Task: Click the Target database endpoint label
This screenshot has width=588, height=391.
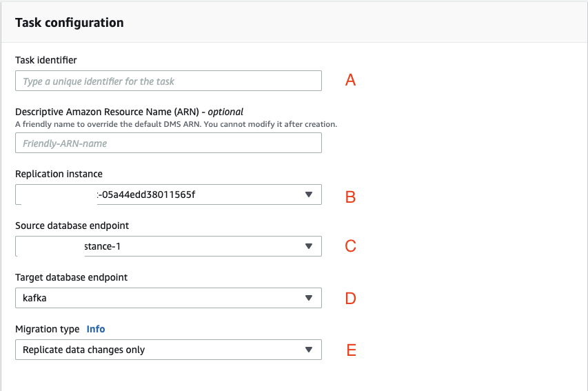Action: (x=71, y=277)
